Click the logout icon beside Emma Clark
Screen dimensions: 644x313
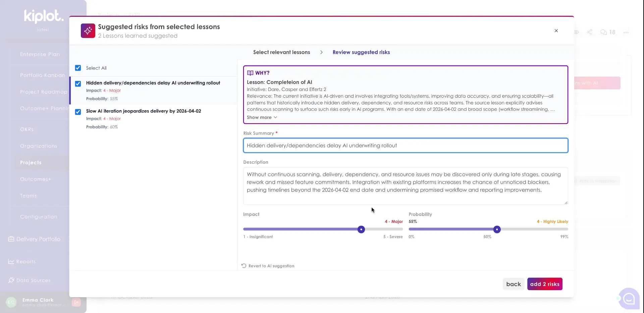[x=76, y=302]
